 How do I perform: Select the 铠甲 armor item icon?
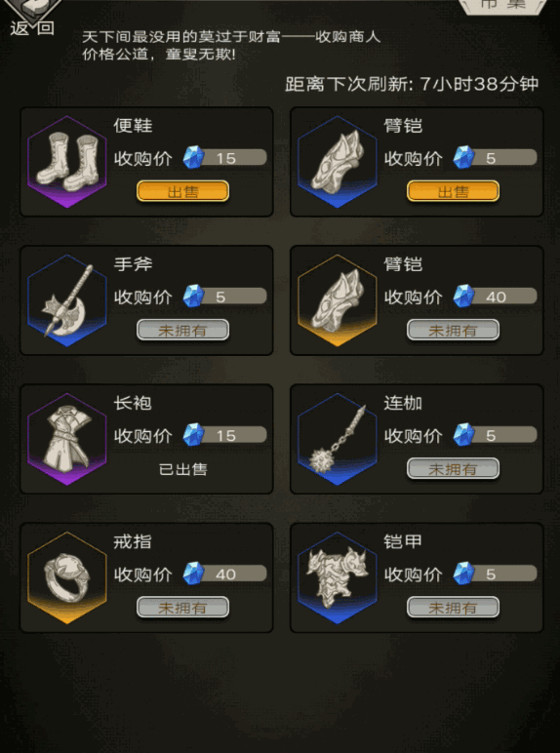pyautogui.click(x=338, y=578)
